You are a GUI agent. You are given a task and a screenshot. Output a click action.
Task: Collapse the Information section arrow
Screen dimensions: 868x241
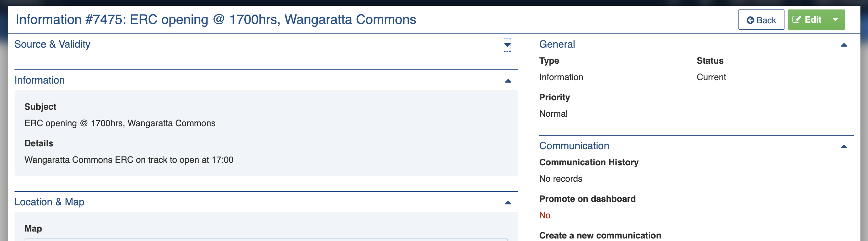coord(508,81)
